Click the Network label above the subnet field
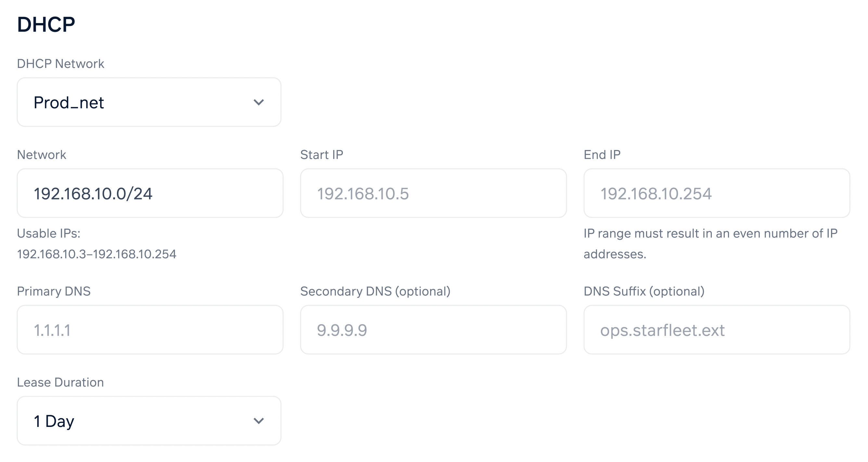The width and height of the screenshot is (868, 462). pyautogui.click(x=42, y=155)
